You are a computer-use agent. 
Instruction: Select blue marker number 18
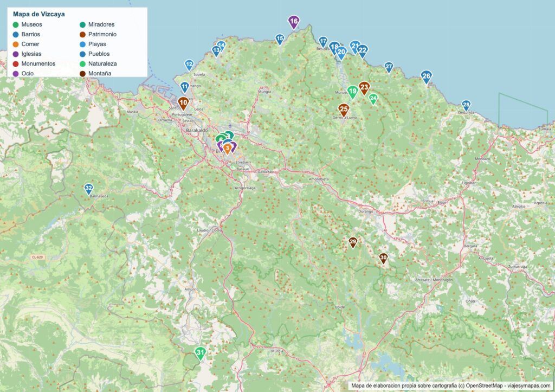pos(334,48)
